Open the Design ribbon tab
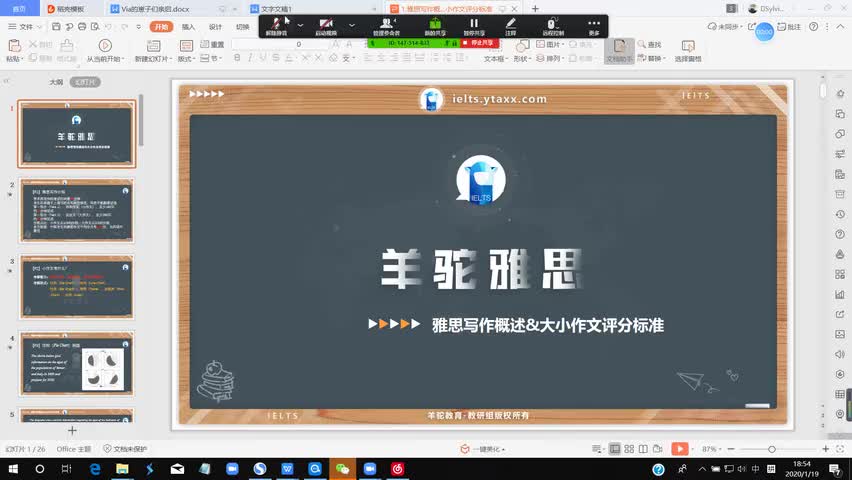This screenshot has width=852, height=480. (x=216, y=27)
